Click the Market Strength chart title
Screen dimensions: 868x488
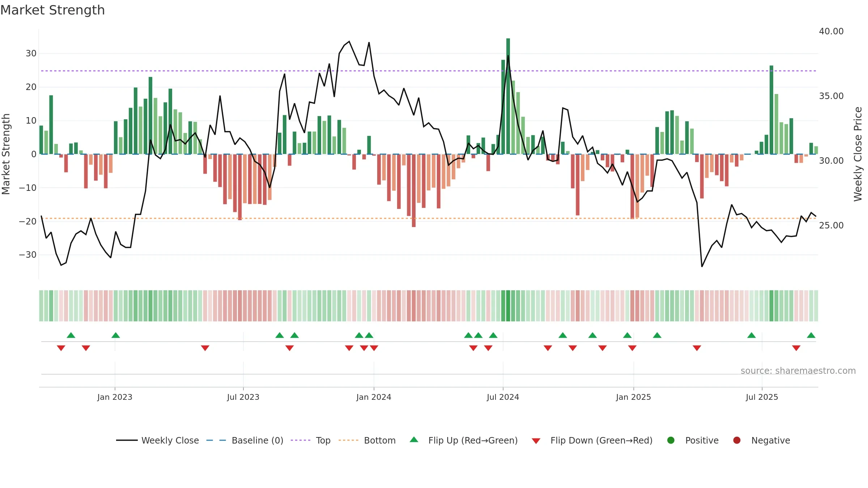(x=53, y=10)
